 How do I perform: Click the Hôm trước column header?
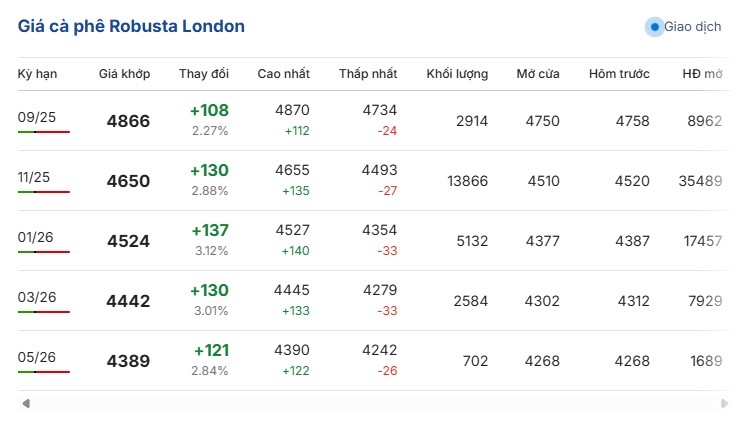(619, 74)
